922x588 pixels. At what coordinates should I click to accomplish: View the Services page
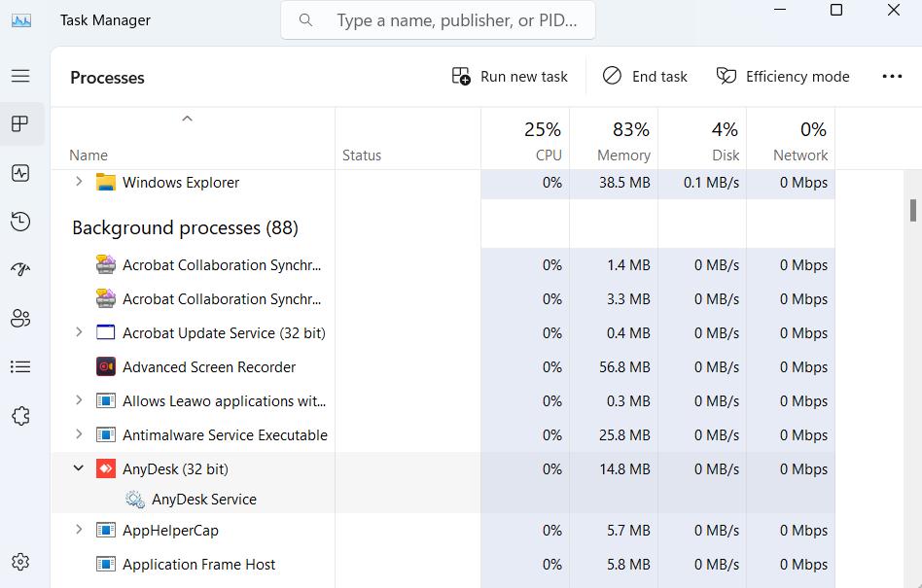pyautogui.click(x=21, y=415)
